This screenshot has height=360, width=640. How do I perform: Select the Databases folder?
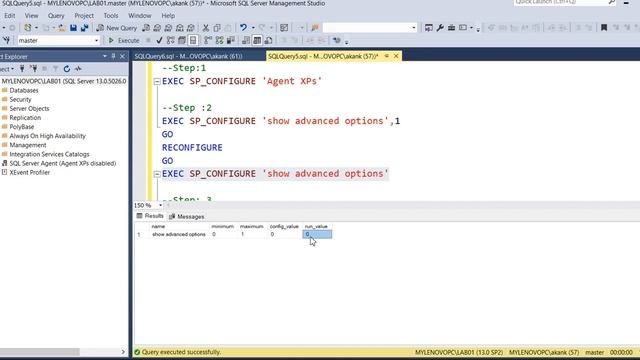(x=24, y=90)
